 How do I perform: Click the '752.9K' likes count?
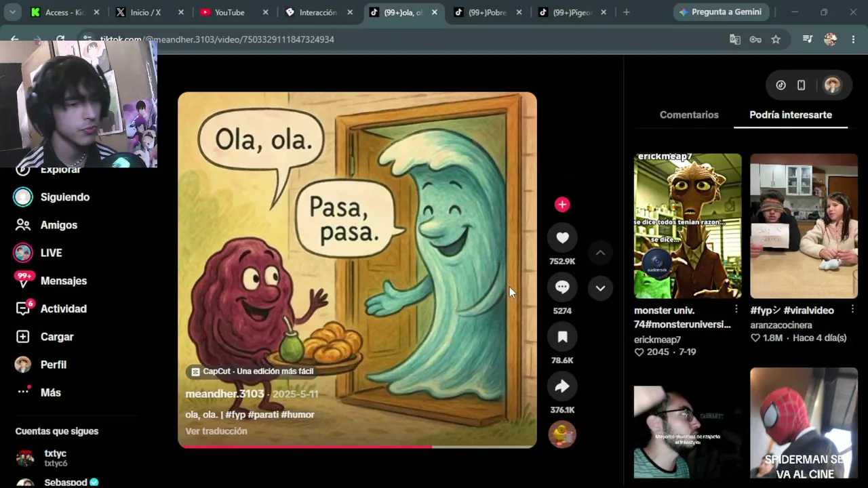coord(562,261)
